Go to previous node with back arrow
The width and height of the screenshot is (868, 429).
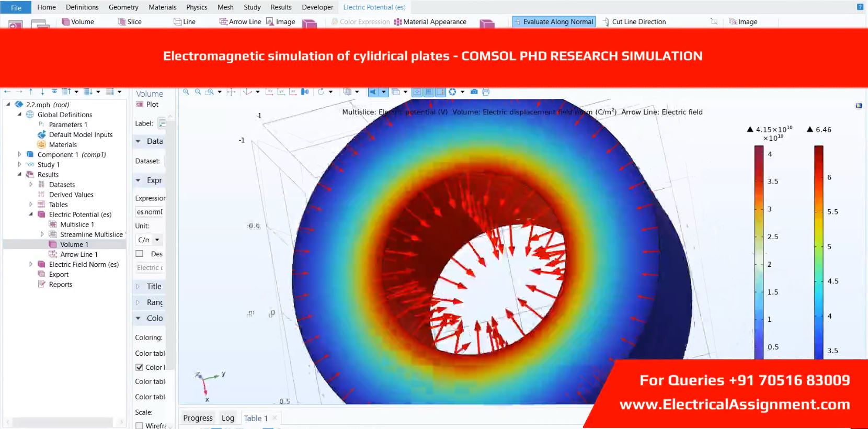(x=7, y=92)
